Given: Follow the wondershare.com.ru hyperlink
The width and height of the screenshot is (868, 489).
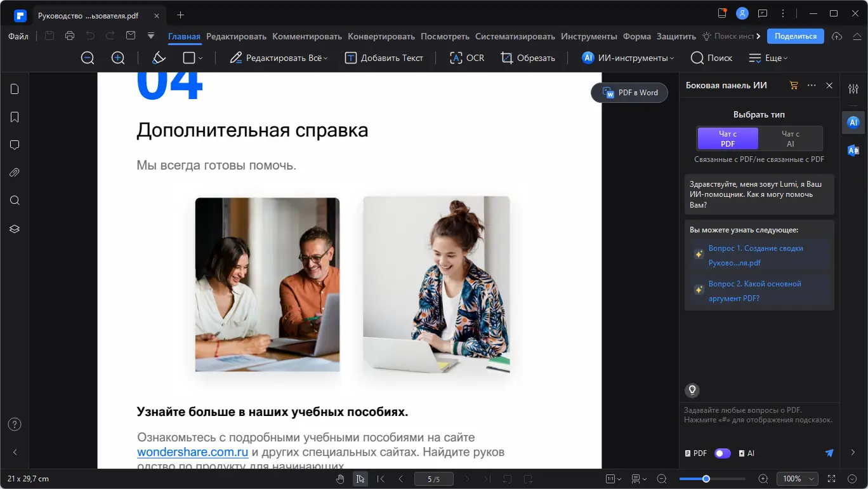Looking at the screenshot, I should pyautogui.click(x=192, y=452).
